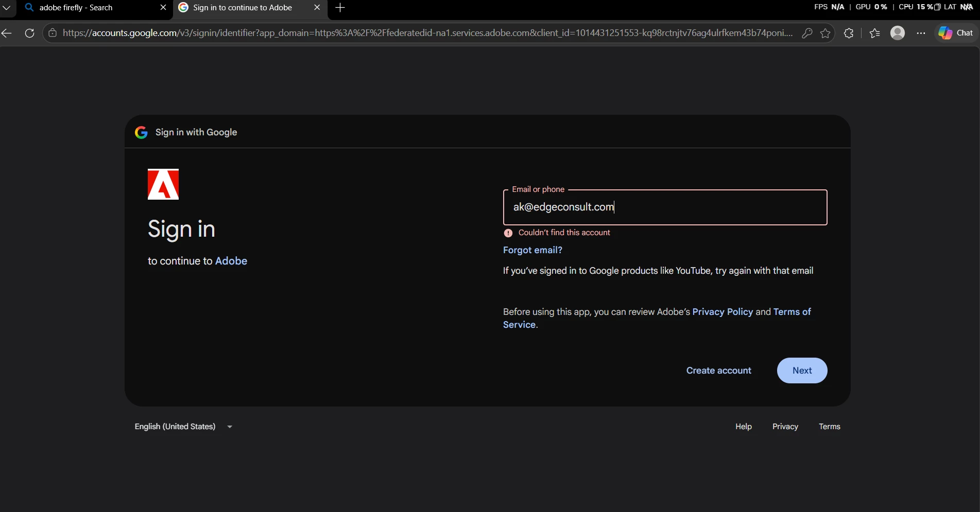Screen dimensions: 980x512
Task: Open the settings and more ellipsis
Action: (x=921, y=33)
